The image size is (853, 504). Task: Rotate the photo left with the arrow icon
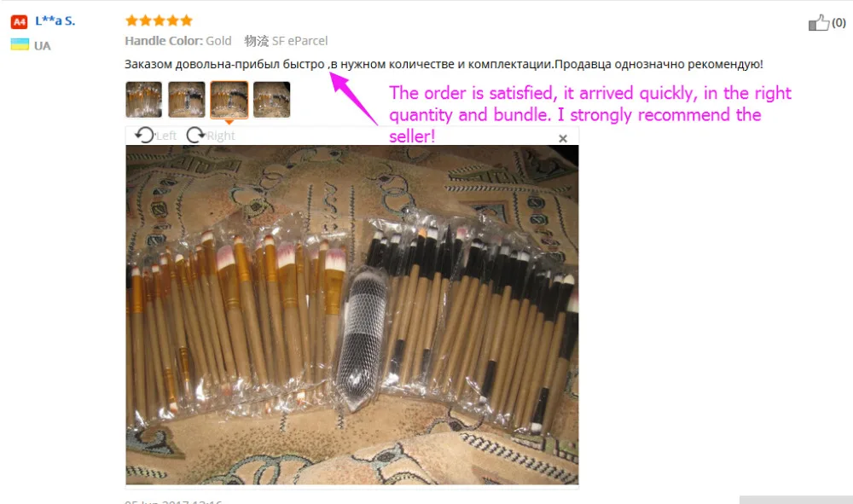pos(145,134)
